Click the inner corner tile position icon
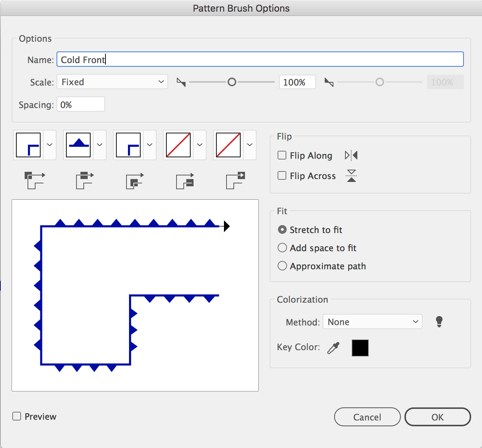 point(135,180)
